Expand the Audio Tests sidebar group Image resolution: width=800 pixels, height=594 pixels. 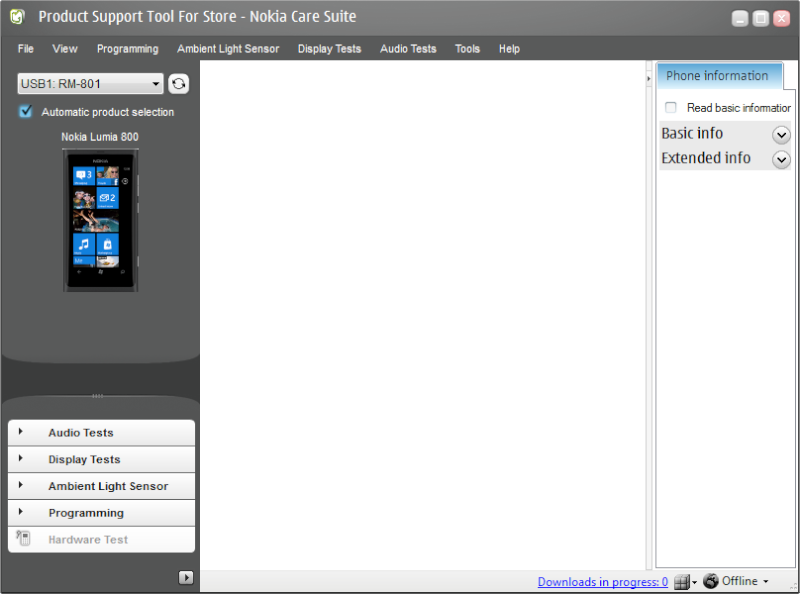102,433
